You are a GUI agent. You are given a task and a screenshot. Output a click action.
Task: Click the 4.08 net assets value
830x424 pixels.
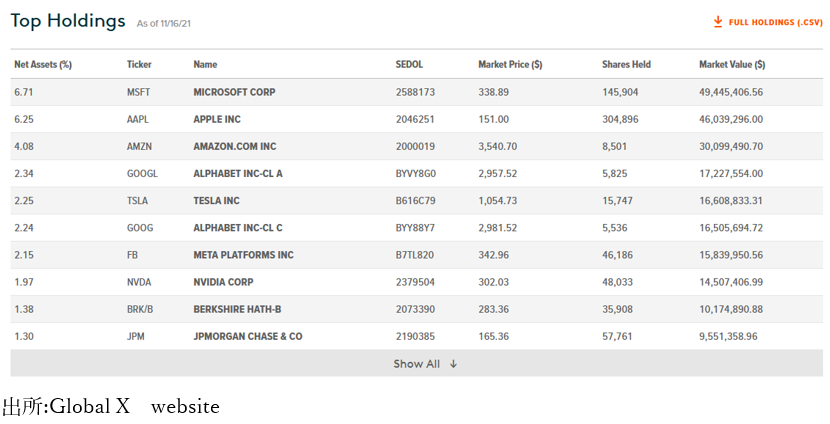pyautogui.click(x=24, y=146)
